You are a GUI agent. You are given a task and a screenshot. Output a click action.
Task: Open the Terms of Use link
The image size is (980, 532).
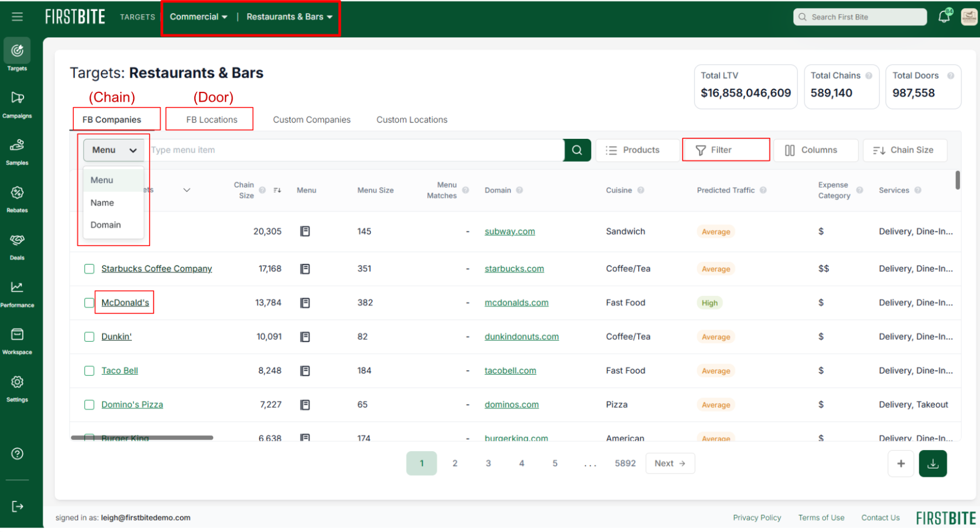pyautogui.click(x=821, y=518)
